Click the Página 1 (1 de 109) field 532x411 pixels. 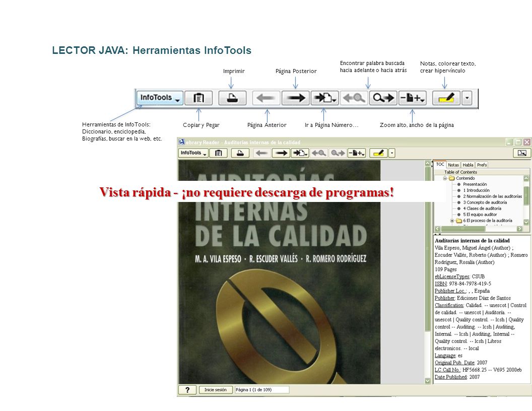coord(262,390)
